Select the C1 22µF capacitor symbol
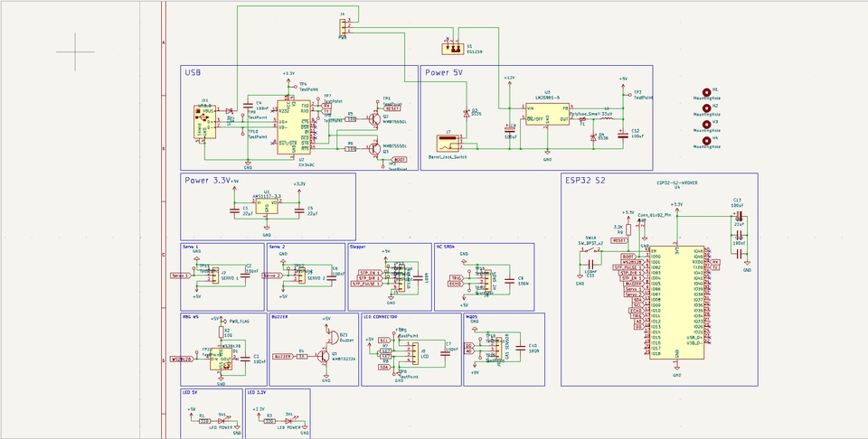868x439 pixels. 235,210
